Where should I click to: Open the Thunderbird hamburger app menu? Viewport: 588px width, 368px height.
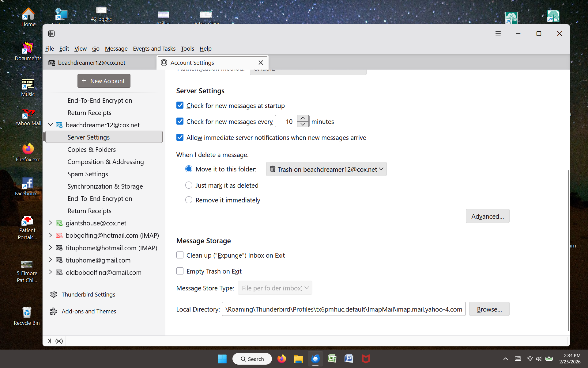[498, 33]
